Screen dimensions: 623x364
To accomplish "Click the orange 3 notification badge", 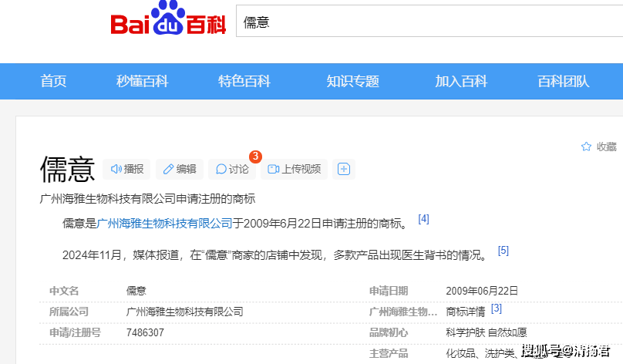I will [x=255, y=157].
